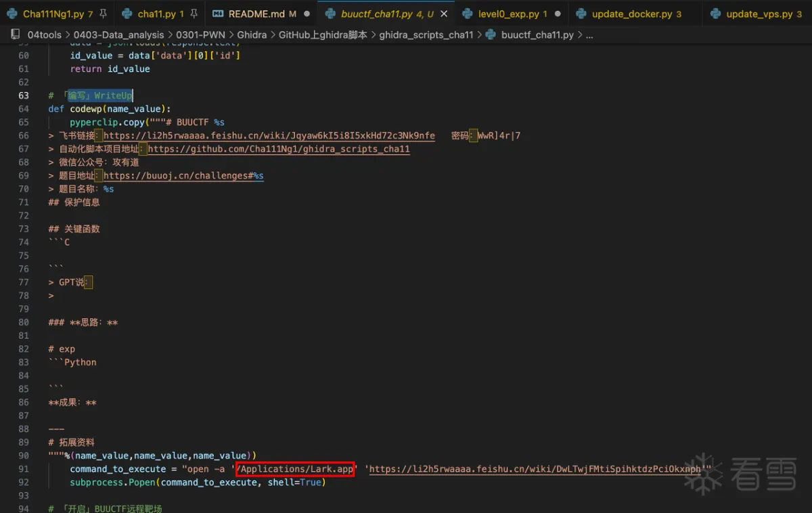
Task: Click unsaved dot on README.md tab
Action: [x=307, y=14]
